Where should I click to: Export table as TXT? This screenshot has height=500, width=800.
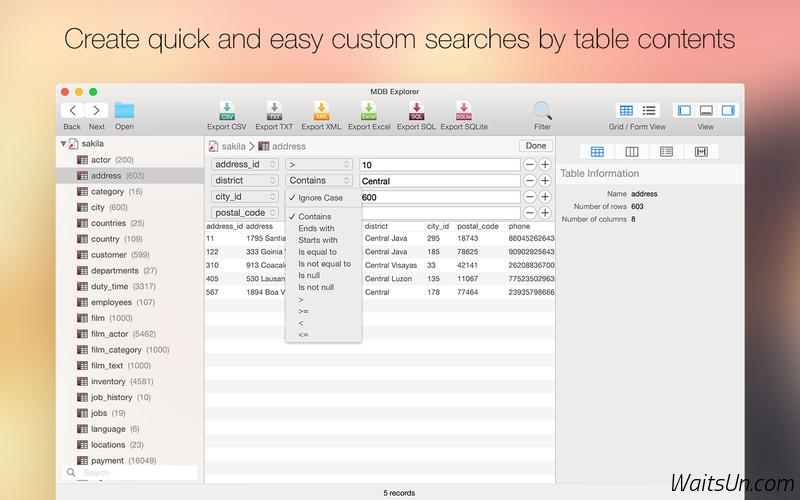pyautogui.click(x=274, y=111)
